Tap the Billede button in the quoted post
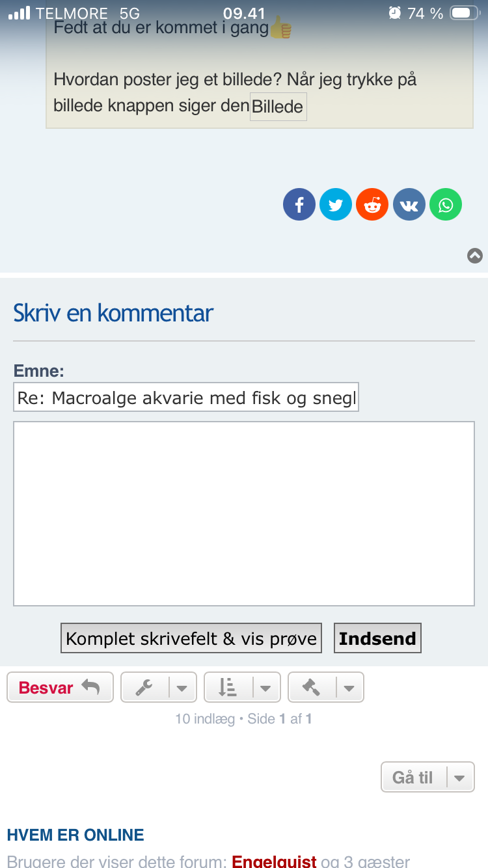Viewport: 488px width, 868px height. (278, 107)
